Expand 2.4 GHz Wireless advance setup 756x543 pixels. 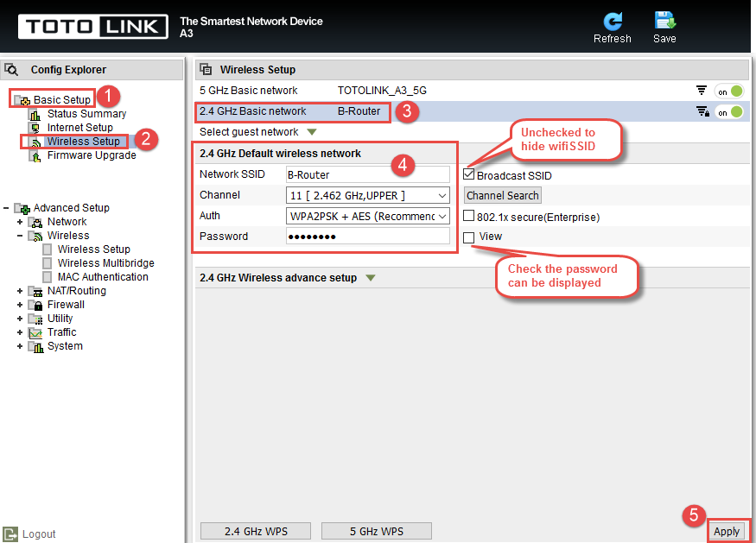point(371,278)
